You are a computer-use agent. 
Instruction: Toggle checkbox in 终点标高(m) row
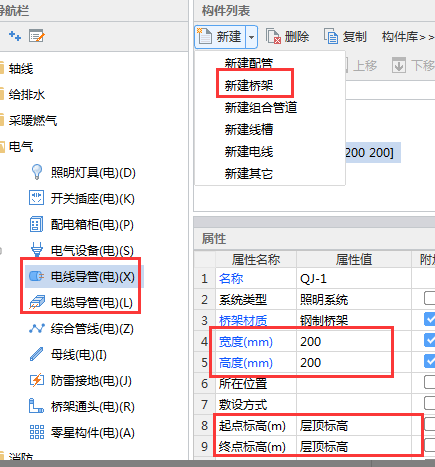tap(430, 445)
